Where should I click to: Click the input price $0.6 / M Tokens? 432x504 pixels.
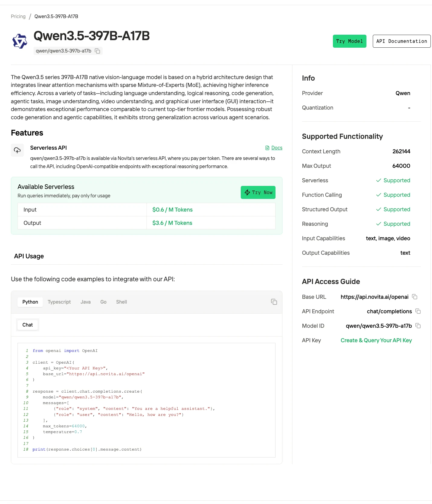pyautogui.click(x=172, y=209)
